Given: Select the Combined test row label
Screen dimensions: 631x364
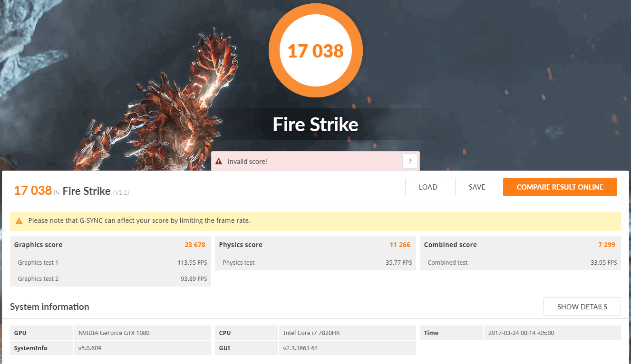Looking at the screenshot, I should (x=447, y=262).
